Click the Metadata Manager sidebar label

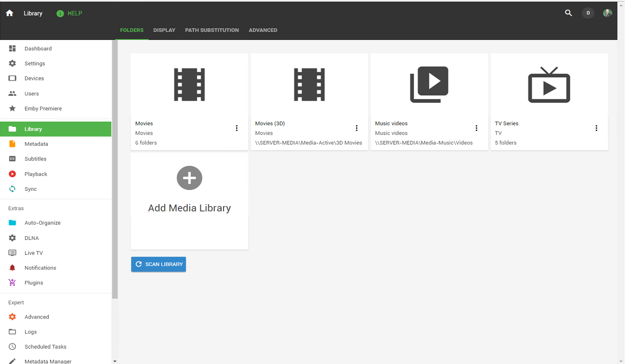[x=48, y=361]
